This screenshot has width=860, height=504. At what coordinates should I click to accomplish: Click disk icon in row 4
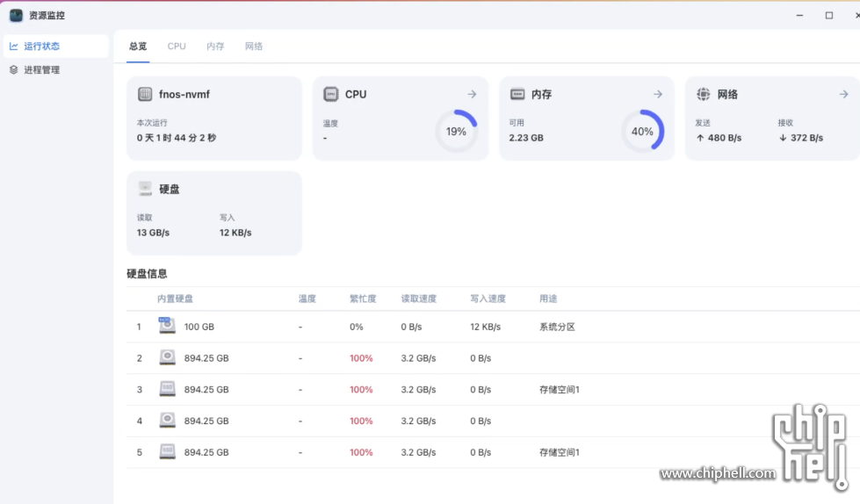(x=167, y=420)
